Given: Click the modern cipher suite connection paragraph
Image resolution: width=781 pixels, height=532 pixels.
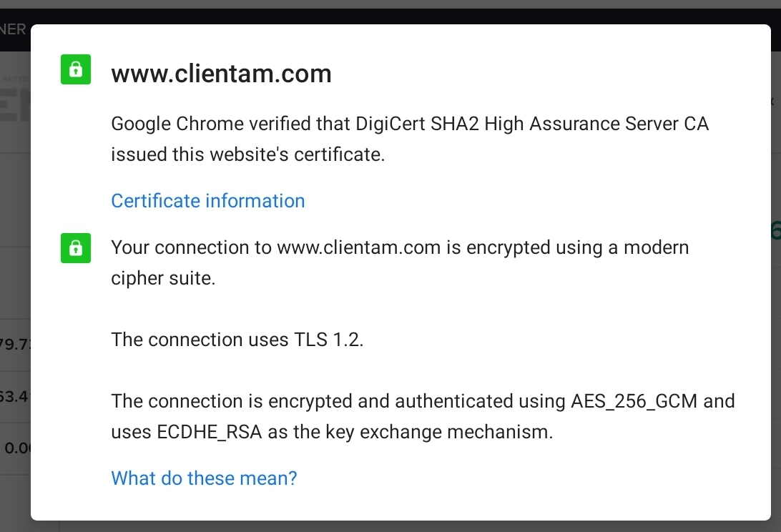Looking at the screenshot, I should click(400, 262).
